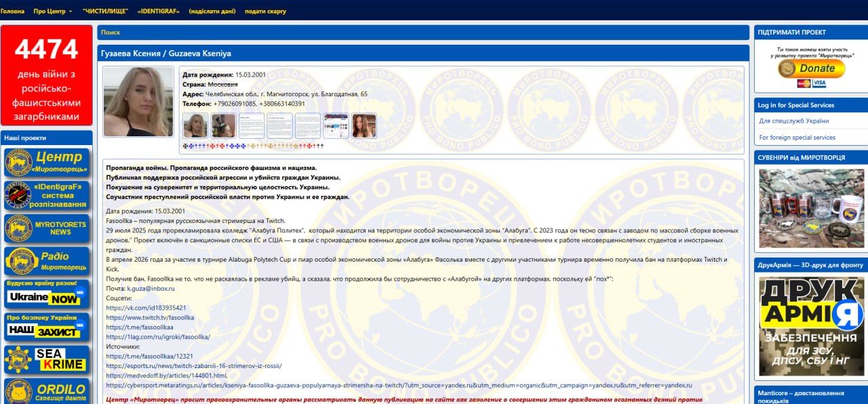Image resolution: width=868 pixels, height=404 pixels.
Task: Open the sixth screenshot thumbnail in gallery
Action: coord(336,126)
